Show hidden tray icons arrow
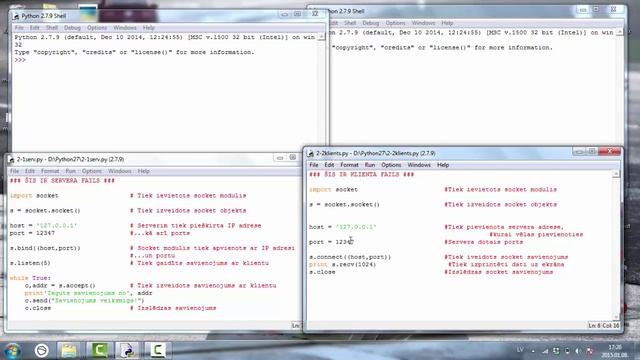This screenshot has width=640, height=360. tap(533, 351)
